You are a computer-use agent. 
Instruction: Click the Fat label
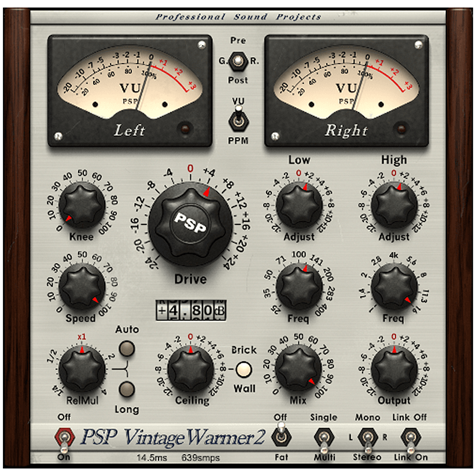click(281, 457)
